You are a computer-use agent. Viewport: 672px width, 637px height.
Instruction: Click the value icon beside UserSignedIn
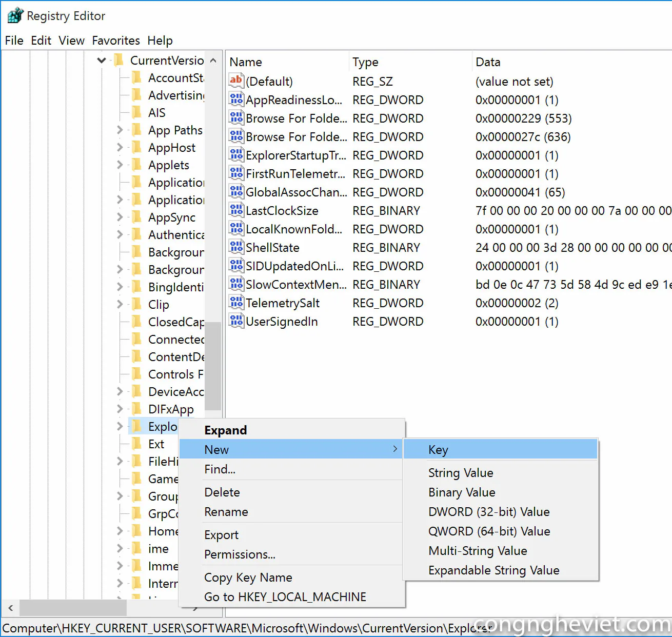[236, 321]
